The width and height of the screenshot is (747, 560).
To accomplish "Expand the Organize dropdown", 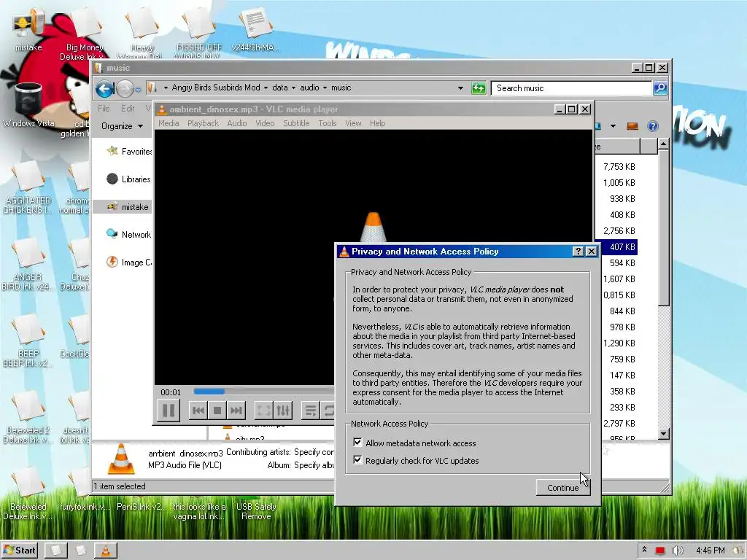I will coord(122,126).
